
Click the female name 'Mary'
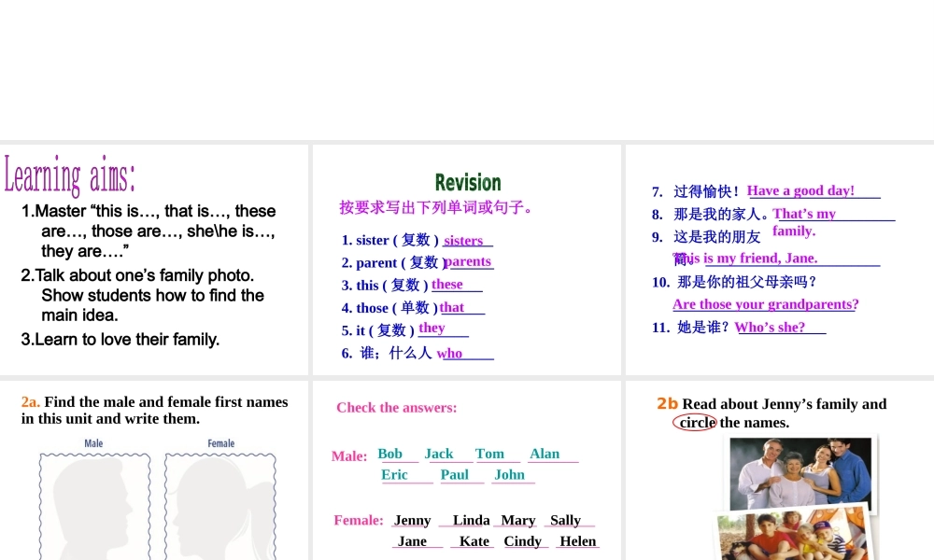point(518,521)
